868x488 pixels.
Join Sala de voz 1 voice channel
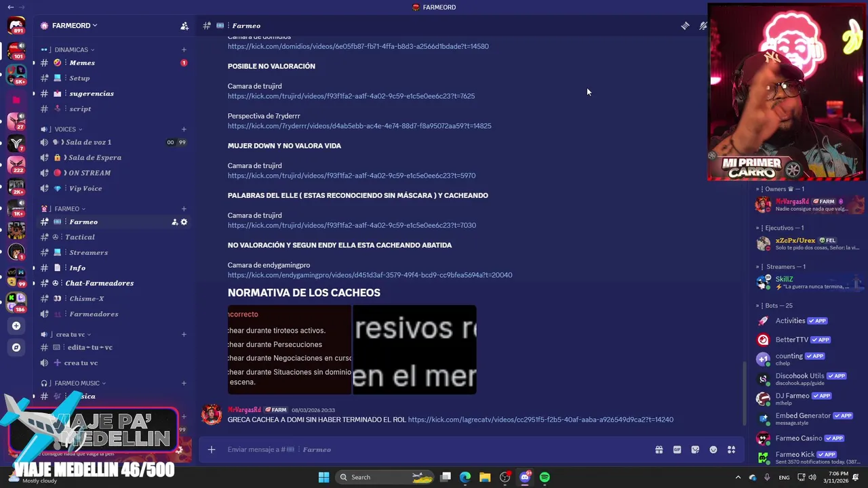point(114,142)
